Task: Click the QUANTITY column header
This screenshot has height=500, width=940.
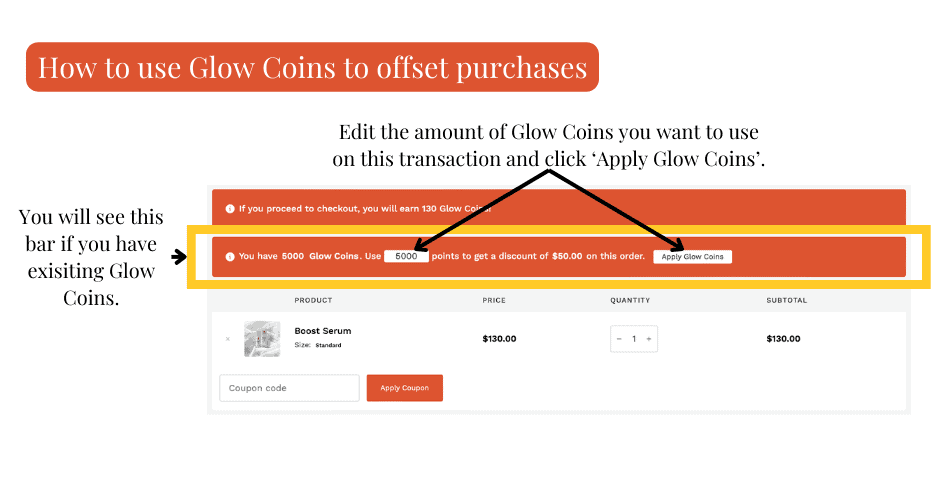Action: [630, 300]
